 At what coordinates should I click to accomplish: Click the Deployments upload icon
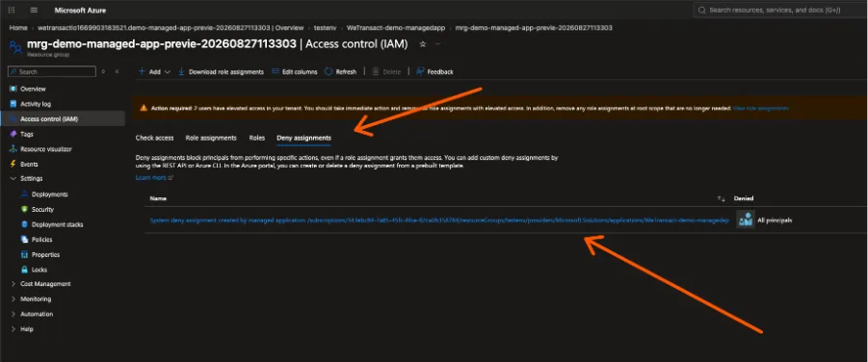click(x=24, y=194)
